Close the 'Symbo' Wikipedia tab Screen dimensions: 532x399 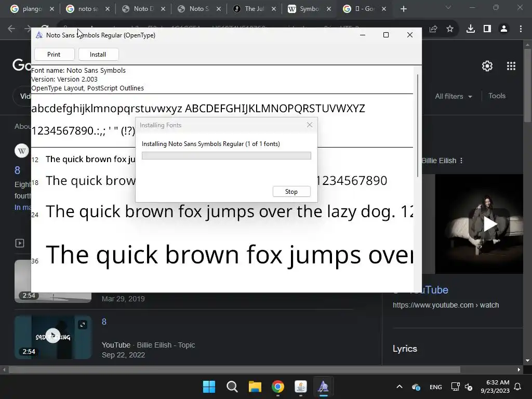(x=329, y=9)
